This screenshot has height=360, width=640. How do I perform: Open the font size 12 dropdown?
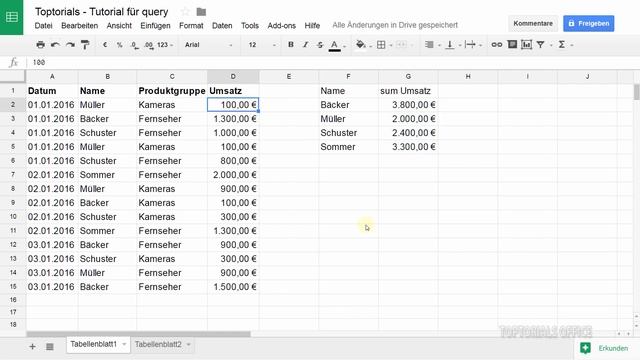(x=262, y=44)
